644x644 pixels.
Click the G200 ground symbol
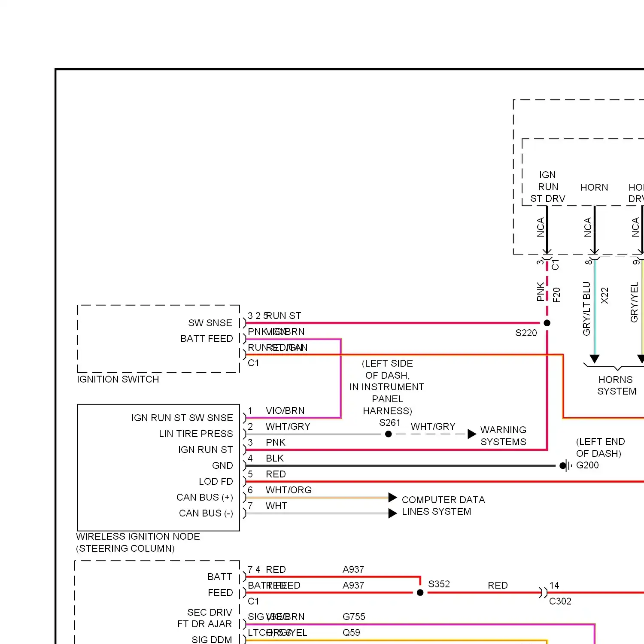(x=566, y=465)
